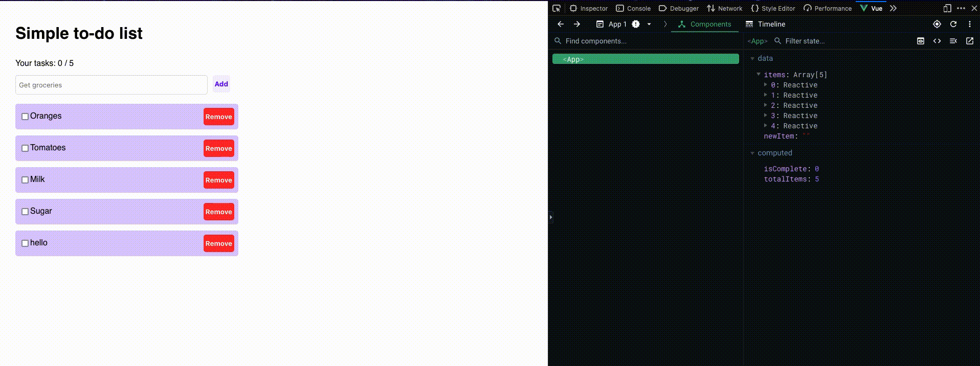Check the Milk task checkbox

[x=25, y=180]
